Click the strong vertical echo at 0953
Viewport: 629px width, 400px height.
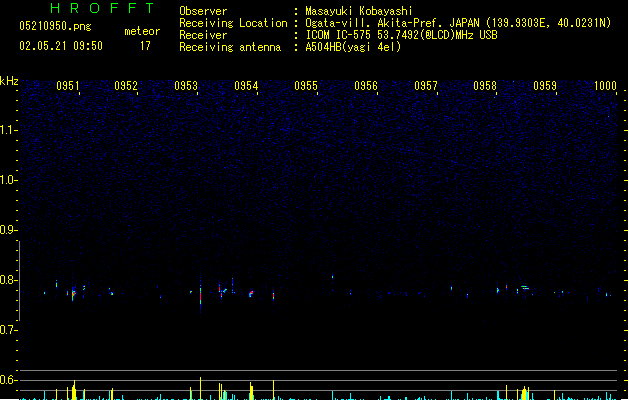[x=201, y=295]
